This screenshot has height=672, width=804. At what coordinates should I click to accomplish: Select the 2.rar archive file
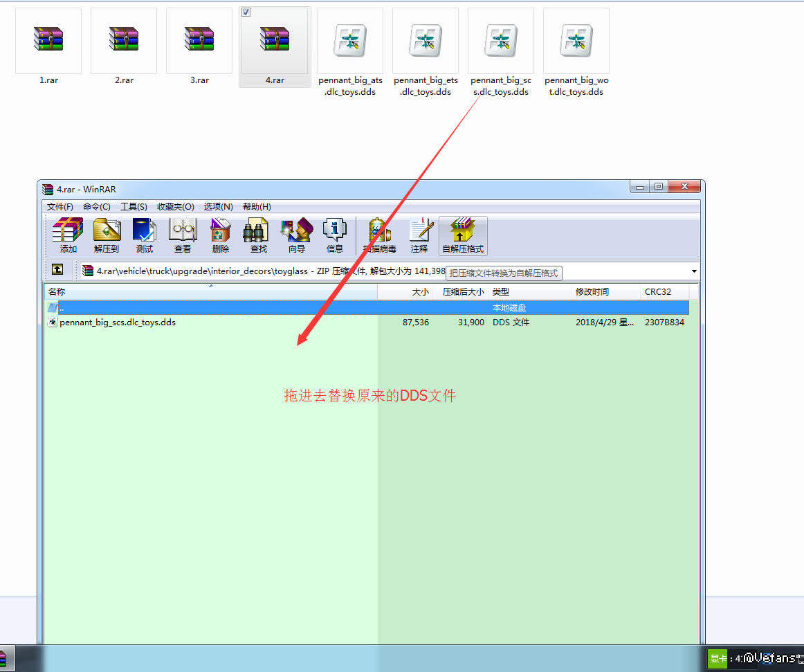pyautogui.click(x=124, y=47)
